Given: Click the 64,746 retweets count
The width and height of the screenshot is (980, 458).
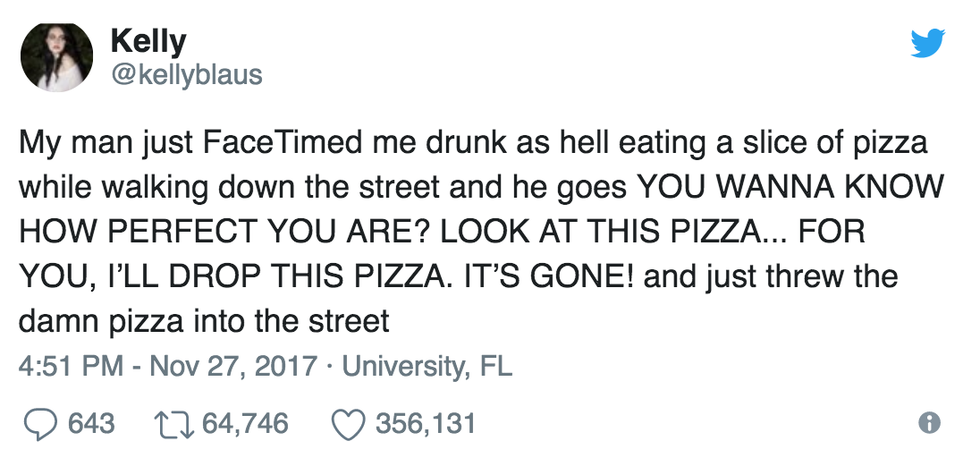Looking at the screenshot, I should click(246, 423).
